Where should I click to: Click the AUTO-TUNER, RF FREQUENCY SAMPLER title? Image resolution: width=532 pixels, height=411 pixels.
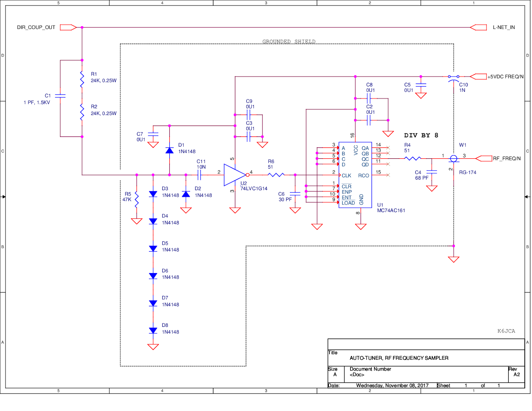point(399,358)
